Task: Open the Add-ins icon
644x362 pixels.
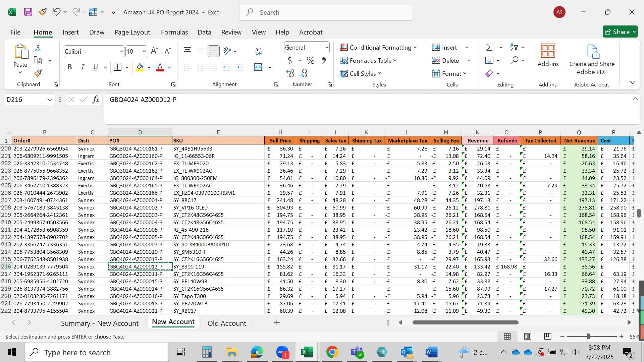Action: click(548, 51)
